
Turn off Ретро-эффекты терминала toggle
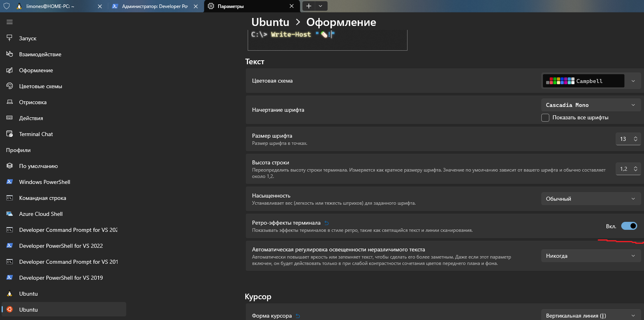629,226
